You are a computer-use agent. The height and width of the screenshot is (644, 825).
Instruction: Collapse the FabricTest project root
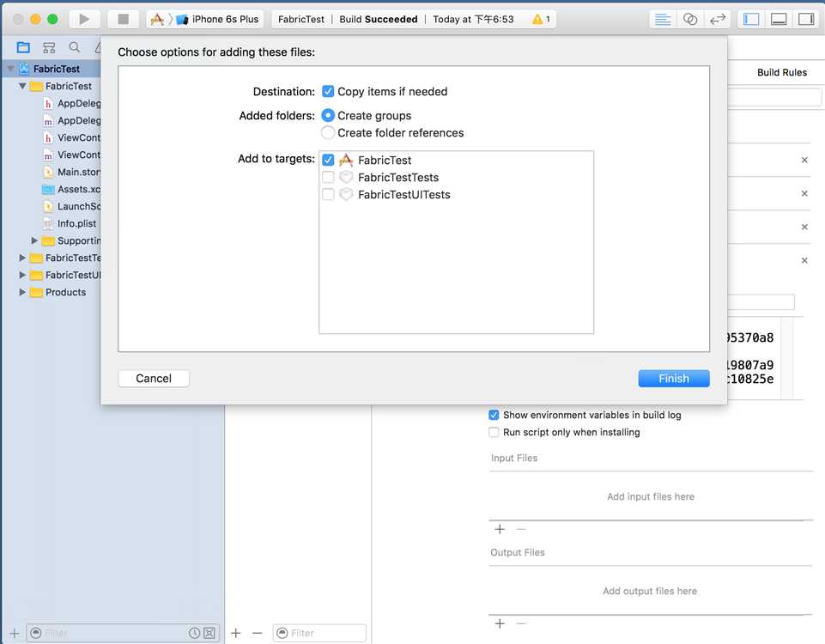point(10,69)
